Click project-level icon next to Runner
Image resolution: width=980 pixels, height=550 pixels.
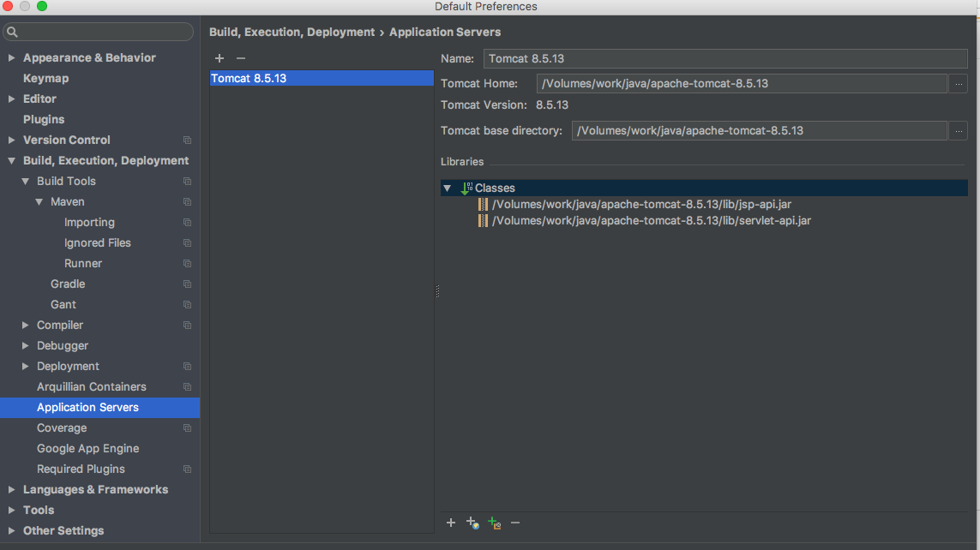pos(187,264)
